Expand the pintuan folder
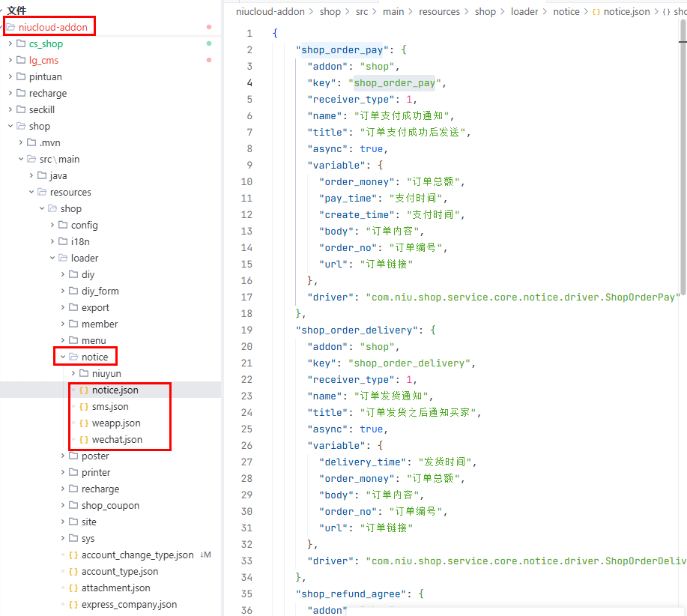 click(10, 77)
